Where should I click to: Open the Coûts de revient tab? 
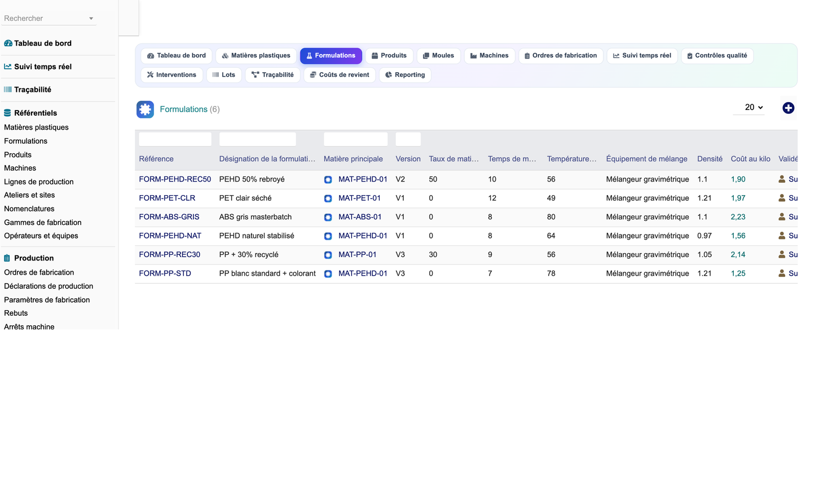tap(340, 75)
